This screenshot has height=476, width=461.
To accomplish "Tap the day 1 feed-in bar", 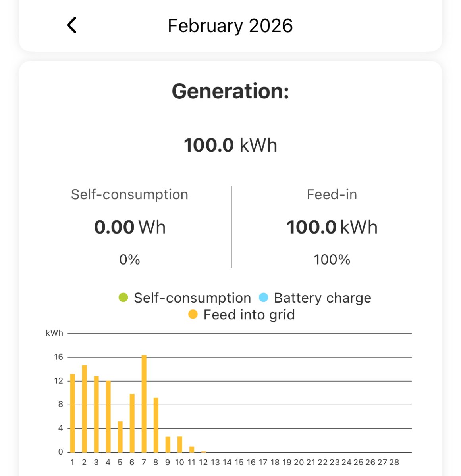I will point(73,413).
